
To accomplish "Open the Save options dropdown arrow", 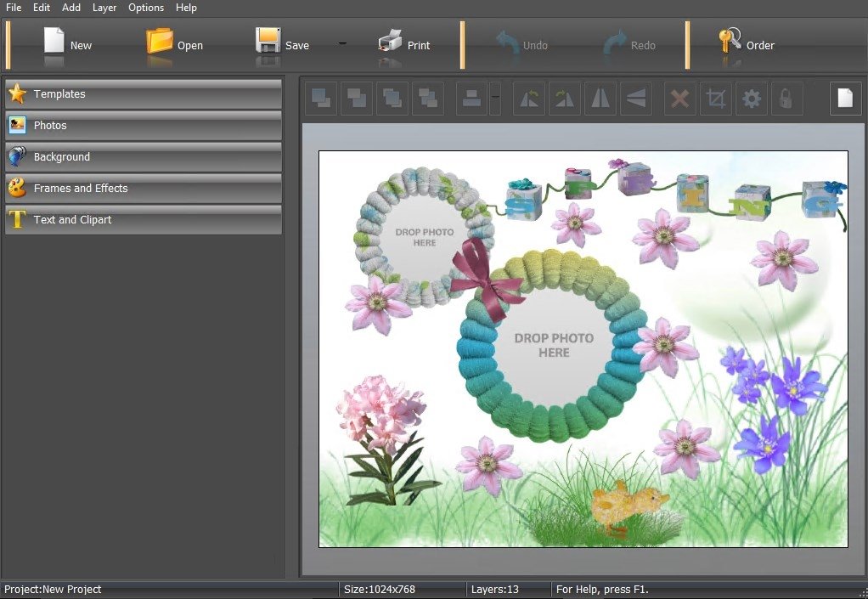I will pyautogui.click(x=342, y=43).
